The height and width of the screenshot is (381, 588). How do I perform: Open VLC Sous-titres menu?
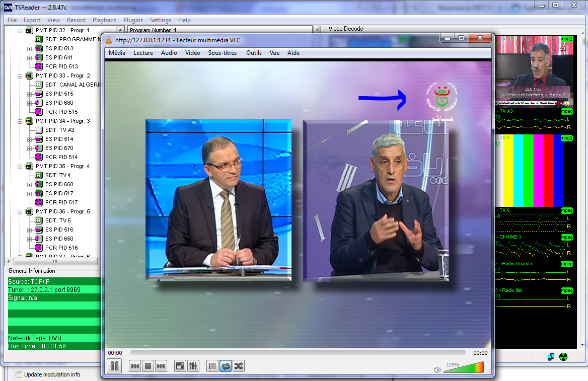(223, 53)
